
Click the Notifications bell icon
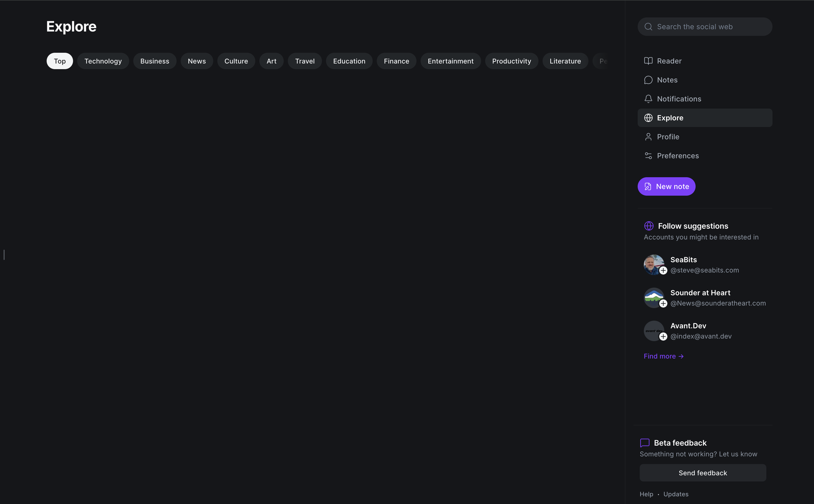point(648,99)
